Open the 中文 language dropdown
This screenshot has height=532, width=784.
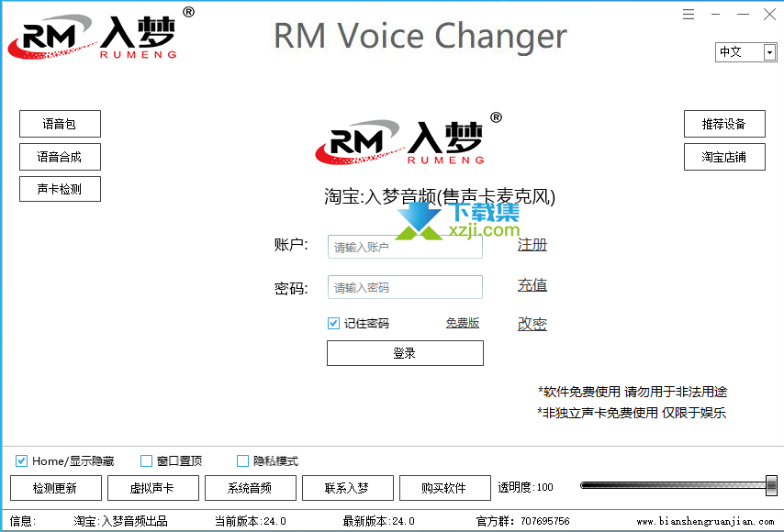746,52
